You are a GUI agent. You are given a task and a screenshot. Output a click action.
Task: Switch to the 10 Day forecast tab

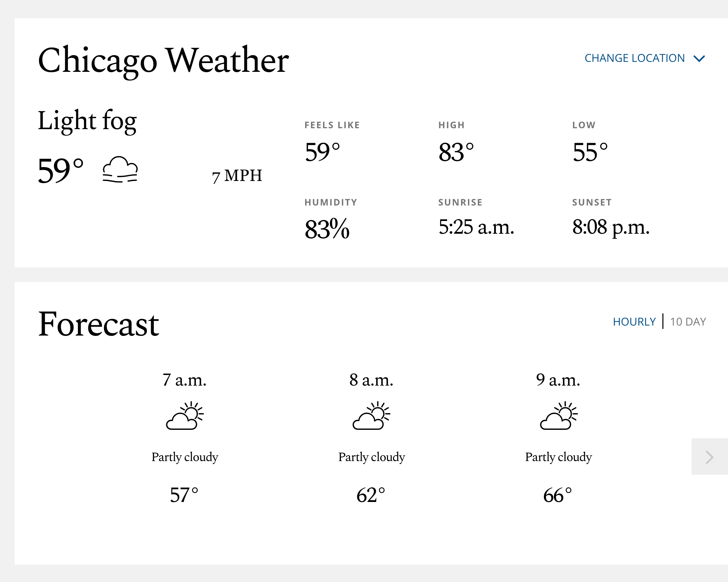point(688,322)
